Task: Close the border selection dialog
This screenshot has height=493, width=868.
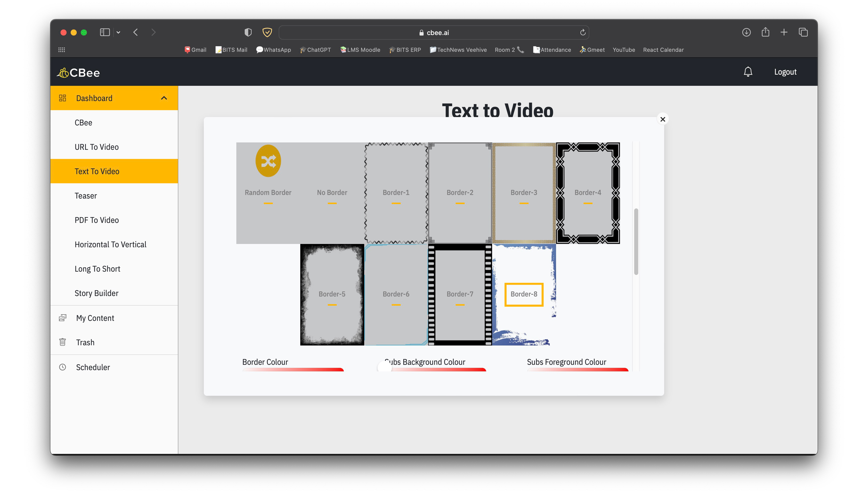Action: coord(663,119)
